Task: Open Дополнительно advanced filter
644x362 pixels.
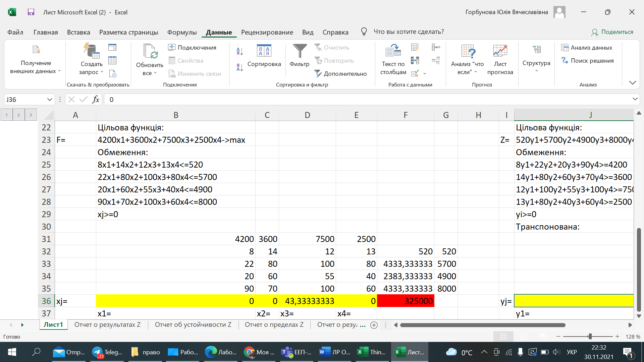Action: 340,73
